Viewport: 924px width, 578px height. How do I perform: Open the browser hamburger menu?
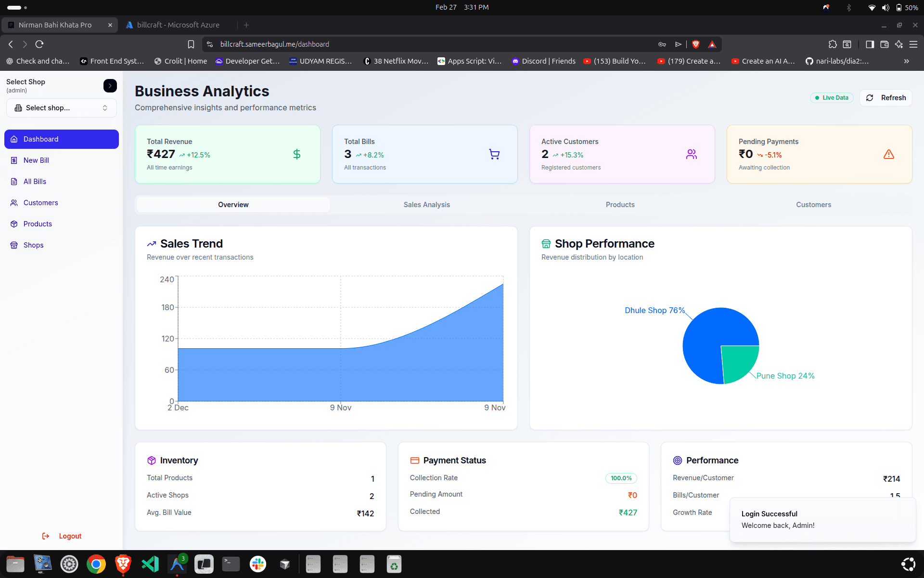914,44
